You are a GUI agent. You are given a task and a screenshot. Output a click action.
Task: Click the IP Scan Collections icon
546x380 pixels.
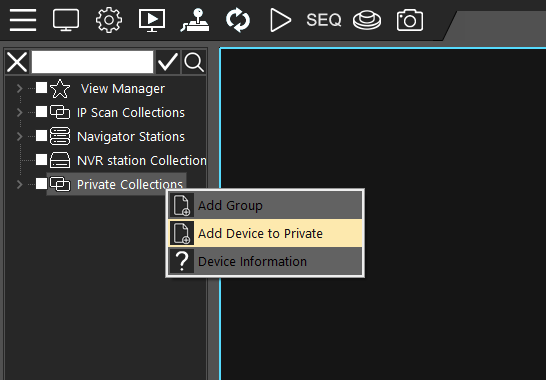coord(60,112)
